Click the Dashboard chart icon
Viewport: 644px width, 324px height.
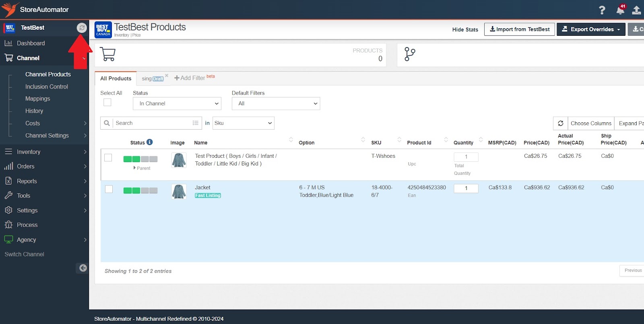point(8,43)
